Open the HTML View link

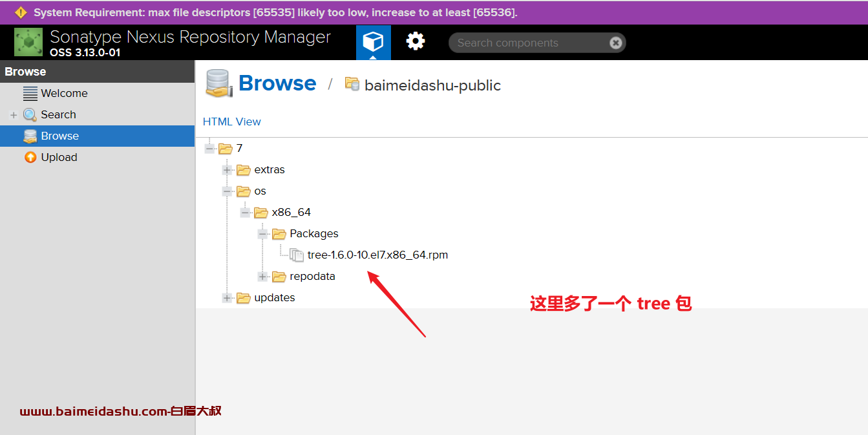(232, 122)
